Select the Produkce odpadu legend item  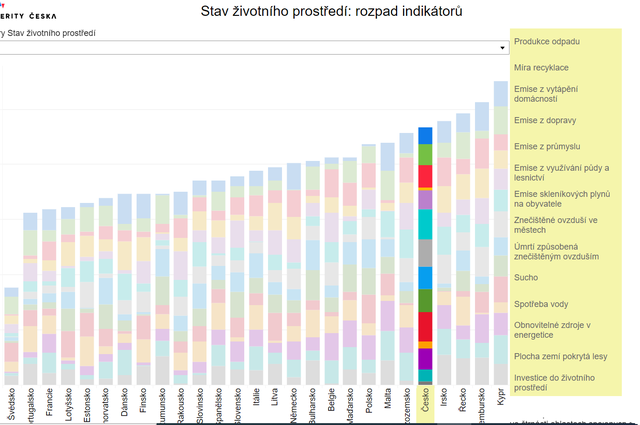[546, 42]
